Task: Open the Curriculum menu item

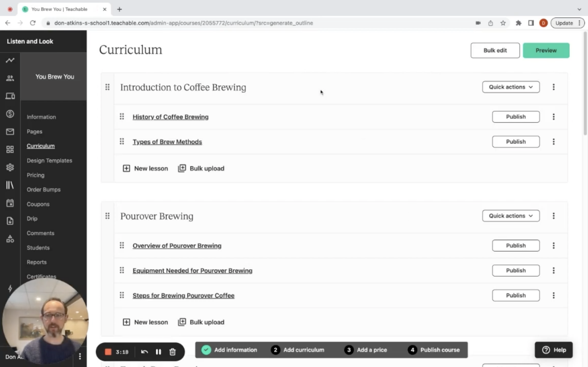Action: tap(41, 146)
